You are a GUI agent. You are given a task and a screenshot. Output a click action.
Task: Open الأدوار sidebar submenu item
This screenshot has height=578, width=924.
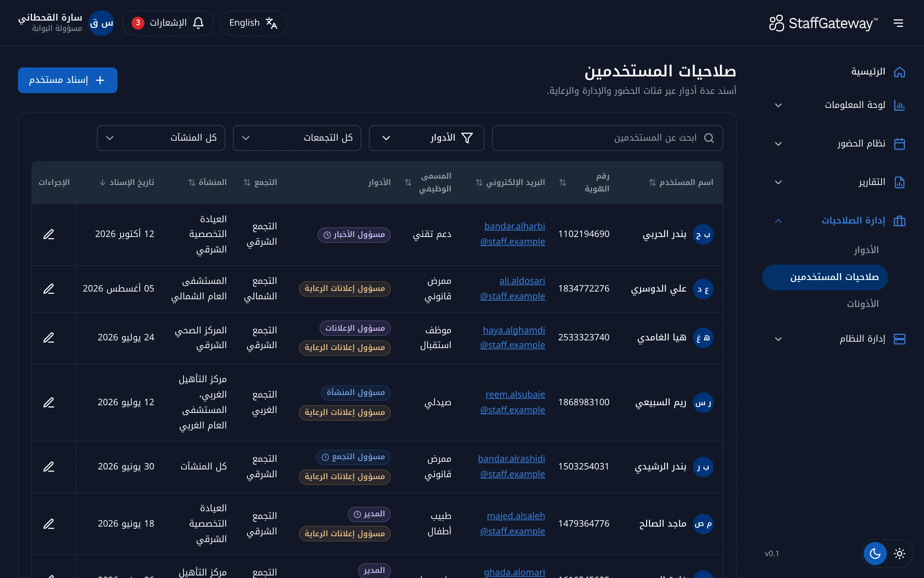866,250
